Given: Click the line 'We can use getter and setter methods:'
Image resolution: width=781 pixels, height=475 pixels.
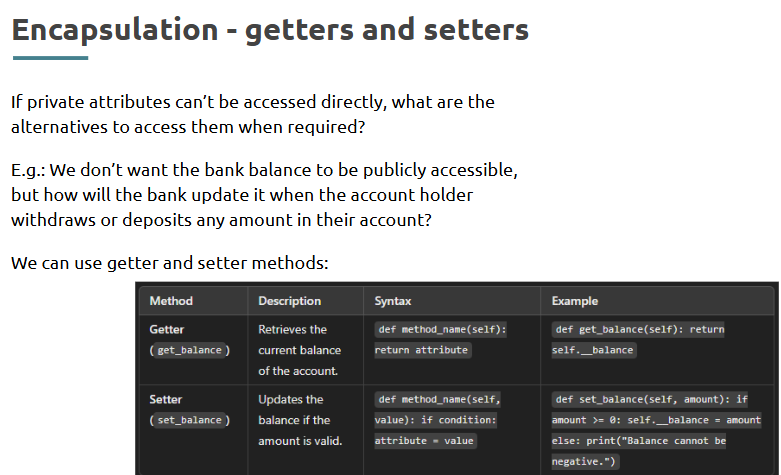Looking at the screenshot, I should click(170, 263).
